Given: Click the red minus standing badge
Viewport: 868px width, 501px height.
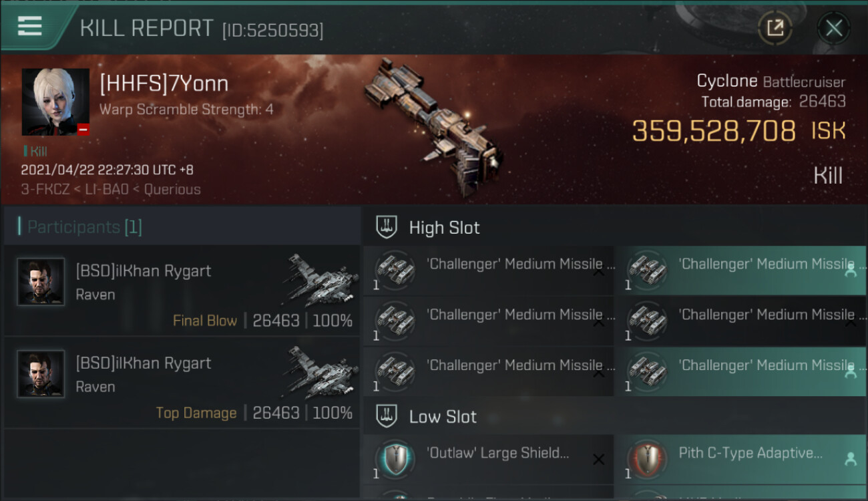Looking at the screenshot, I should coord(83,130).
